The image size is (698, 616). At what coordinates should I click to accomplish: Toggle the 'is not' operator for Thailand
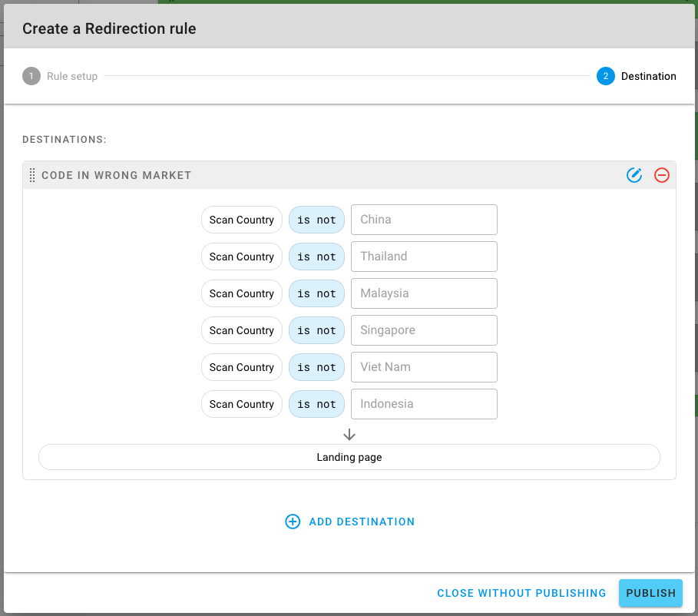click(316, 257)
